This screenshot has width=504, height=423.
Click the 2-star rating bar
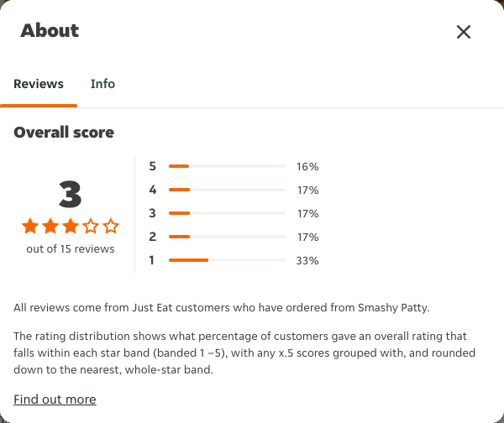227,237
